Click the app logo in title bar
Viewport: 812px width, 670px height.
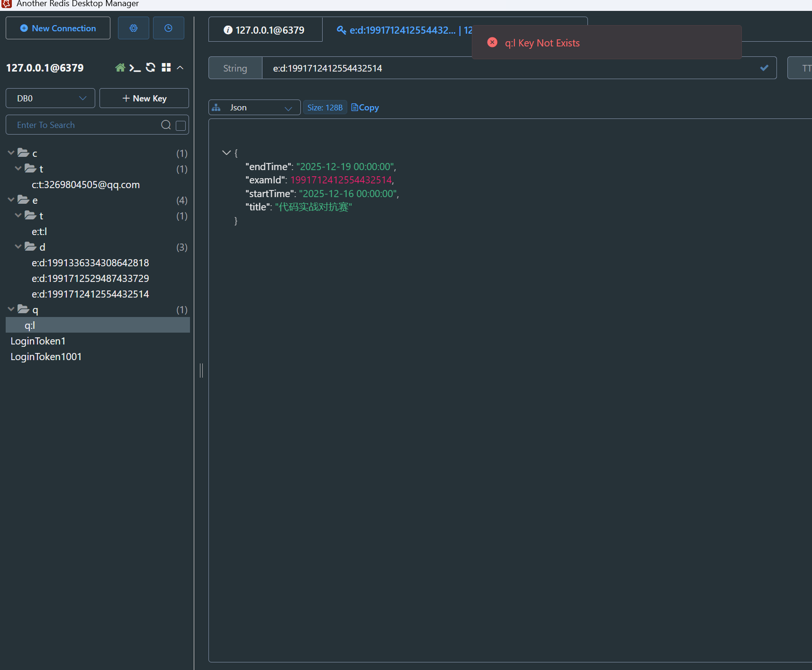tap(7, 4)
